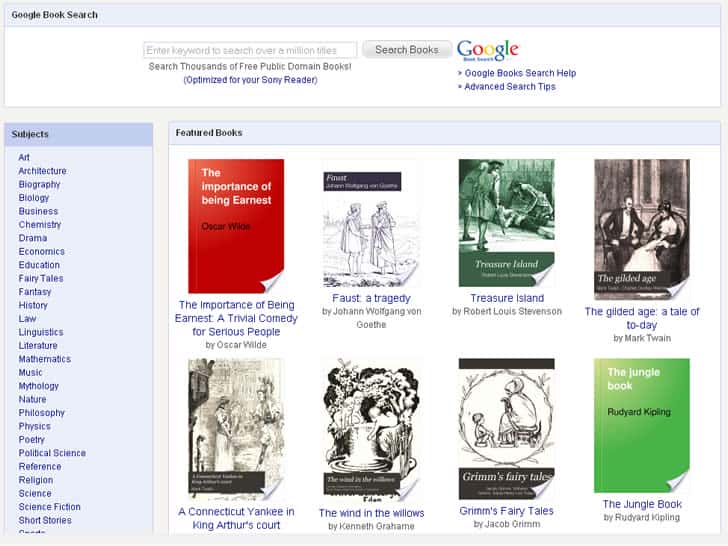The width and height of the screenshot is (728, 546).
Task: Click the Google Book Search logo
Action: click(488, 50)
